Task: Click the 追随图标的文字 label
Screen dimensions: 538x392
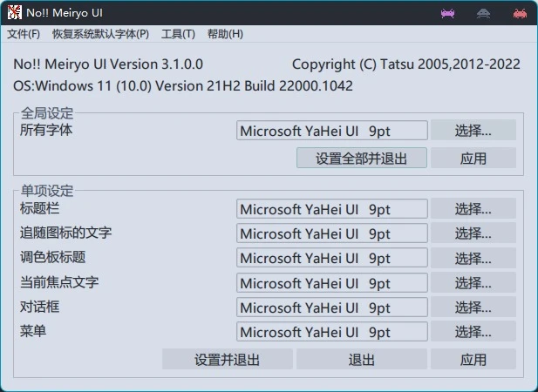Action: tap(66, 233)
